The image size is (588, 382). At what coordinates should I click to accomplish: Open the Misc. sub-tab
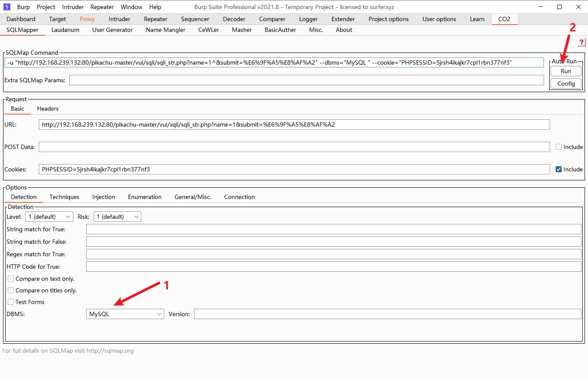click(x=316, y=30)
